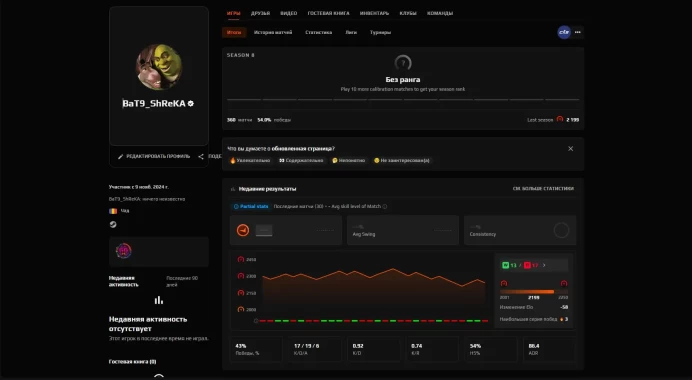Click Последние 90 дней activity period
The height and width of the screenshot is (380, 692).
click(182, 282)
